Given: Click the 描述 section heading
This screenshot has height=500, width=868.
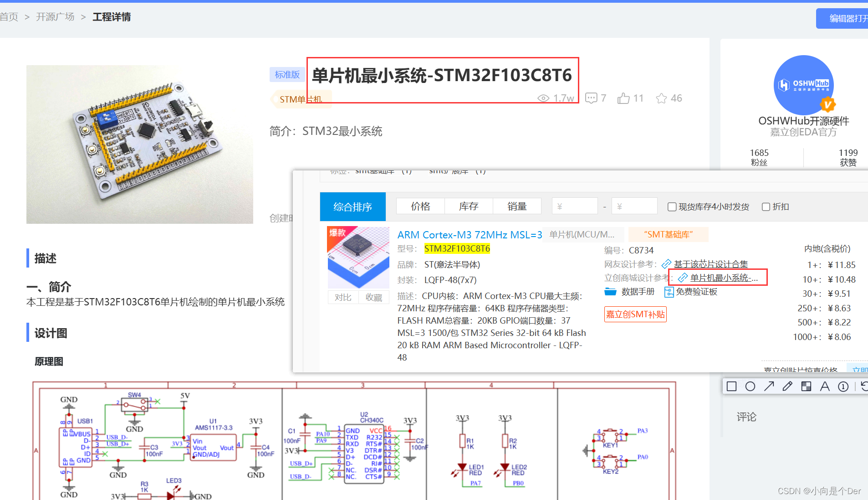Looking at the screenshot, I should click(x=46, y=258).
